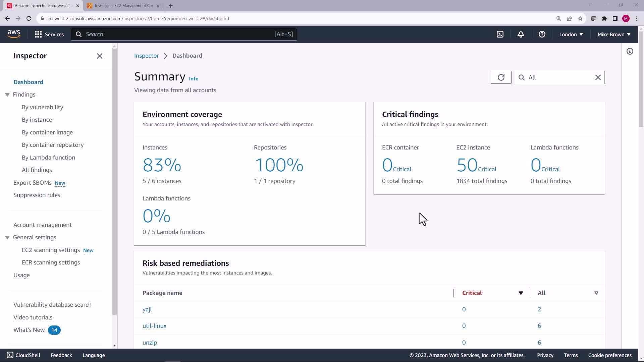
Task: Open the London region dropdown
Action: pyautogui.click(x=571, y=34)
